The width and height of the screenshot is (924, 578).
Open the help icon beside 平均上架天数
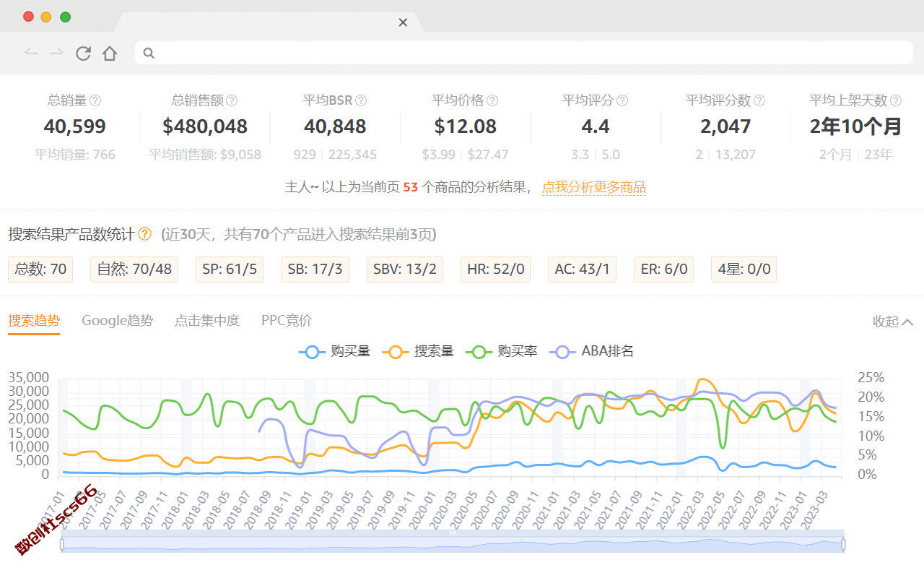coord(896,100)
